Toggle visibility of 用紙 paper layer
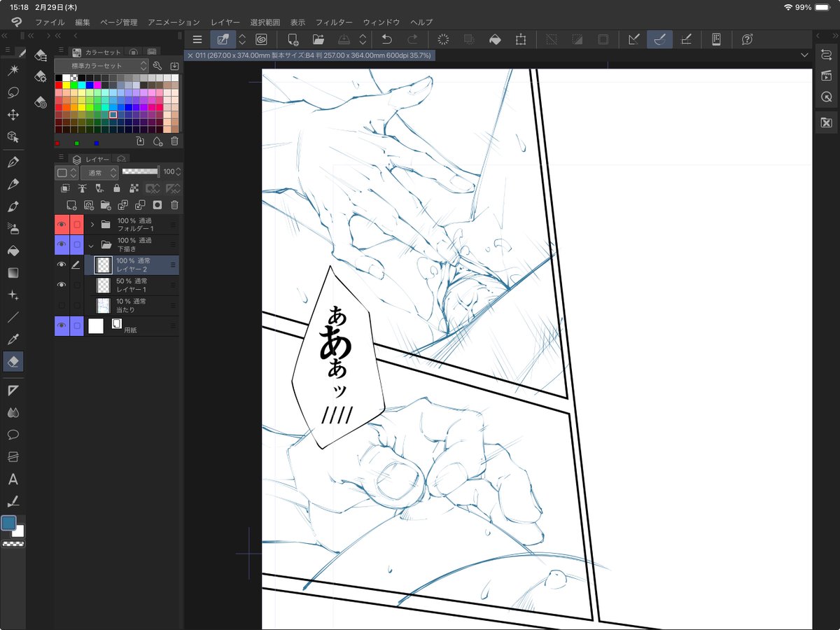840x630 pixels. click(62, 325)
